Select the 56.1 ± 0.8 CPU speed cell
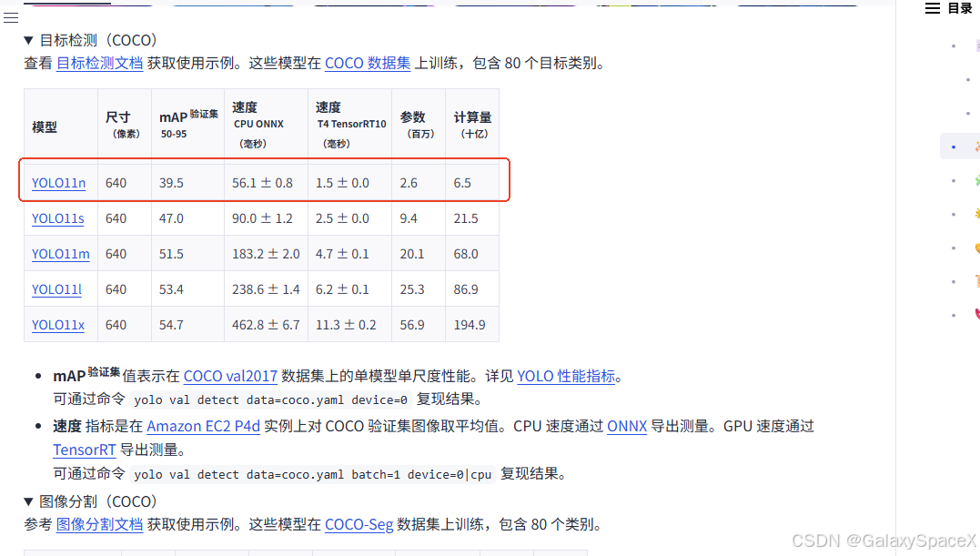 (x=267, y=183)
